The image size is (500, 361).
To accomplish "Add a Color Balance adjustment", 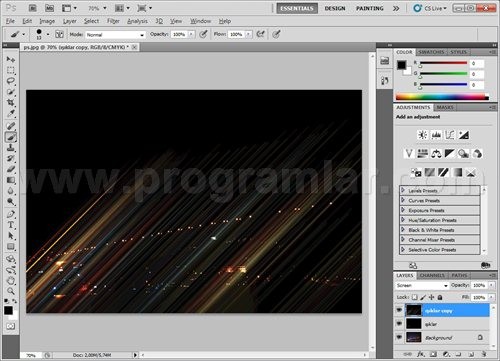I will (x=436, y=154).
